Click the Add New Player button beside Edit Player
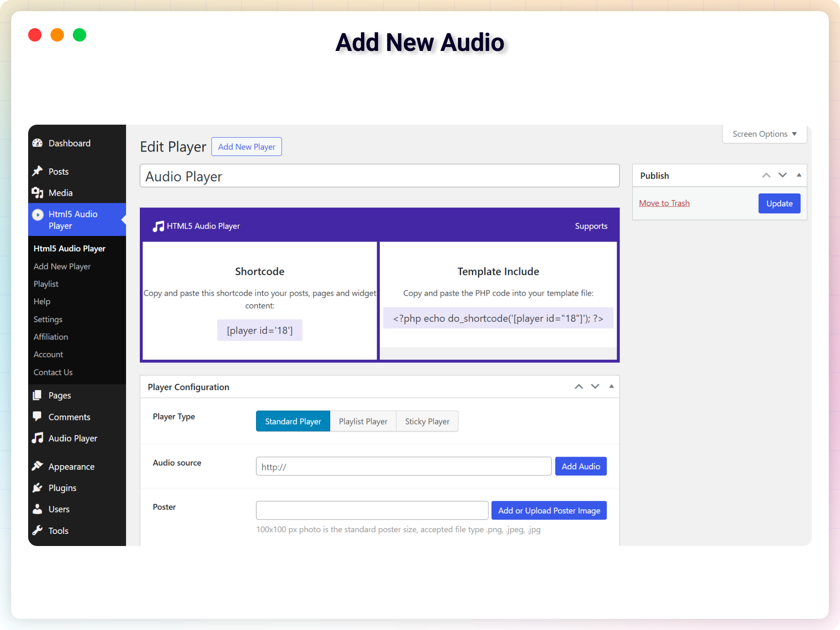 pos(247,147)
